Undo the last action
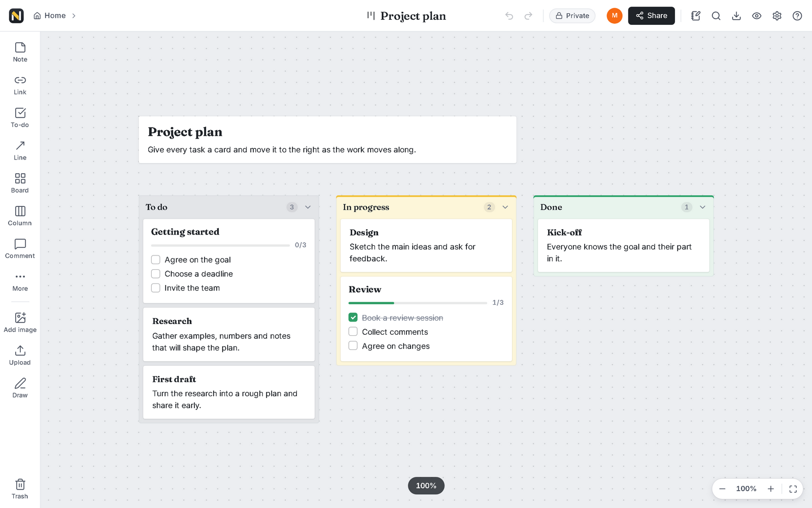The height and width of the screenshot is (508, 812). click(x=509, y=16)
